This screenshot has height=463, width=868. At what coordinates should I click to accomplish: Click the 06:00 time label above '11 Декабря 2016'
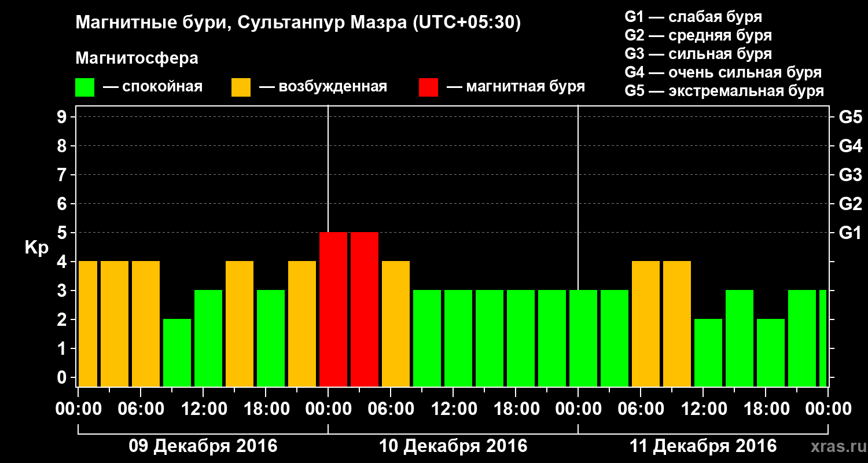(641, 409)
